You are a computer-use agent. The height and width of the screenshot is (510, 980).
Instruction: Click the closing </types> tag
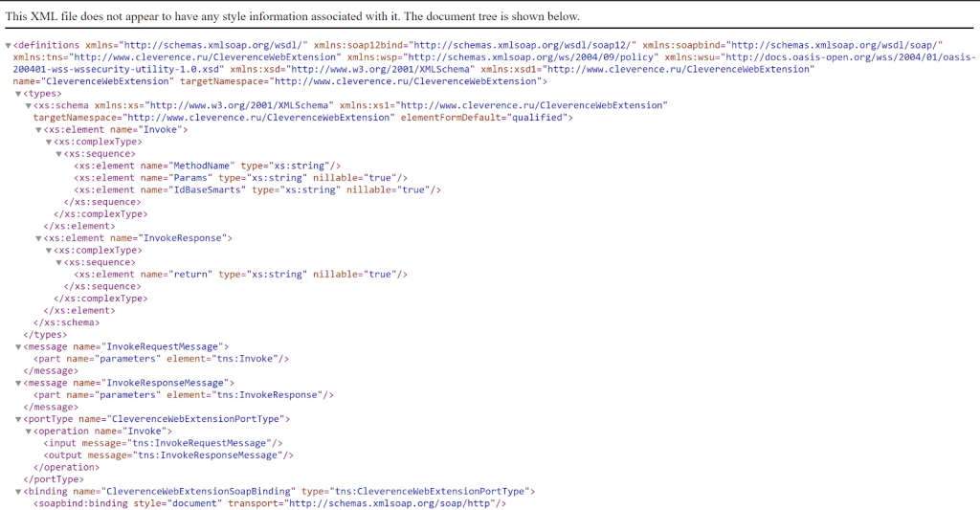tap(45, 335)
